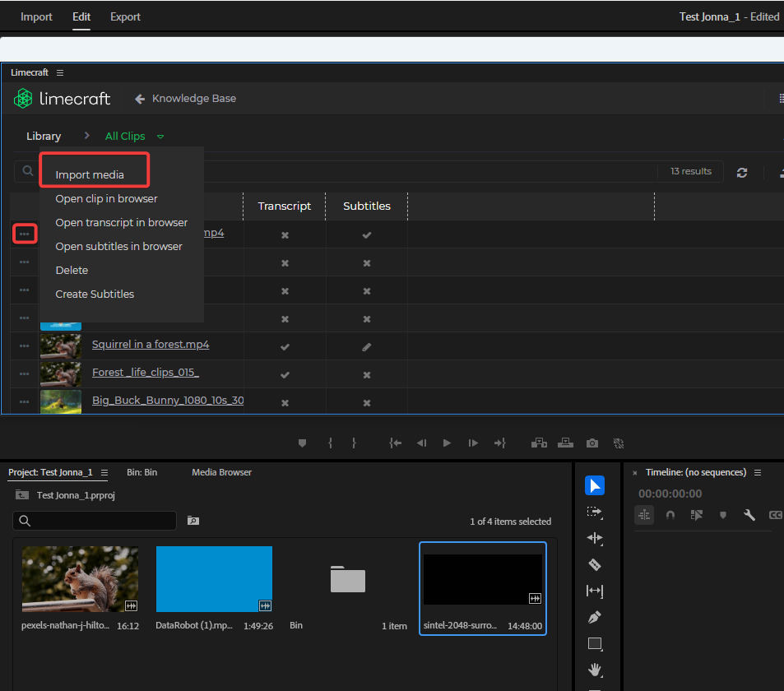This screenshot has height=691, width=784.
Task: Choose Import media from context menu
Action: pos(90,174)
